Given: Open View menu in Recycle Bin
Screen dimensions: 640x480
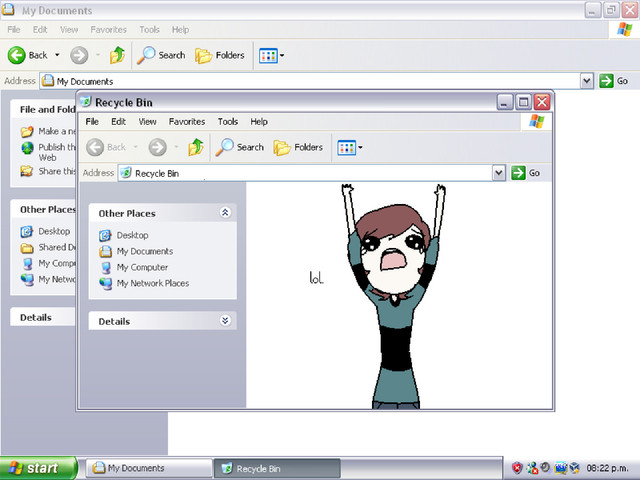Looking at the screenshot, I should click(147, 122).
